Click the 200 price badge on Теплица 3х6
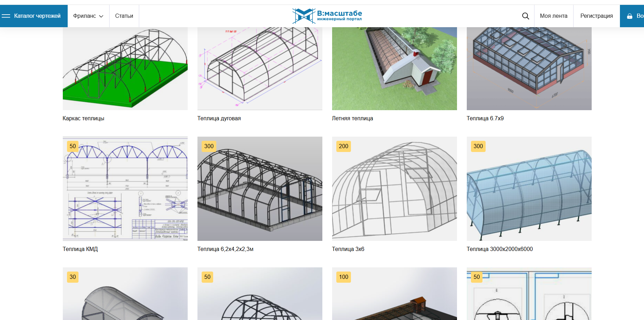The height and width of the screenshot is (320, 644). pos(343,146)
